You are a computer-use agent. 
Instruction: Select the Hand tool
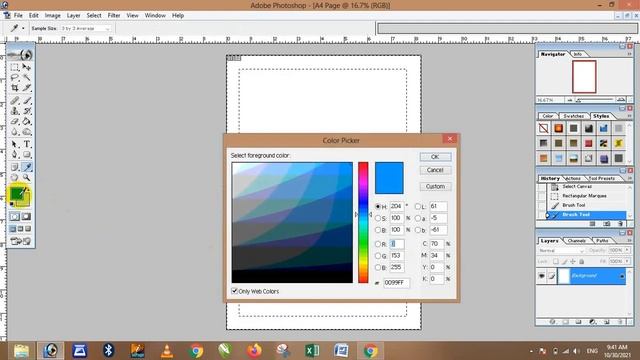pyautogui.click(x=15, y=178)
